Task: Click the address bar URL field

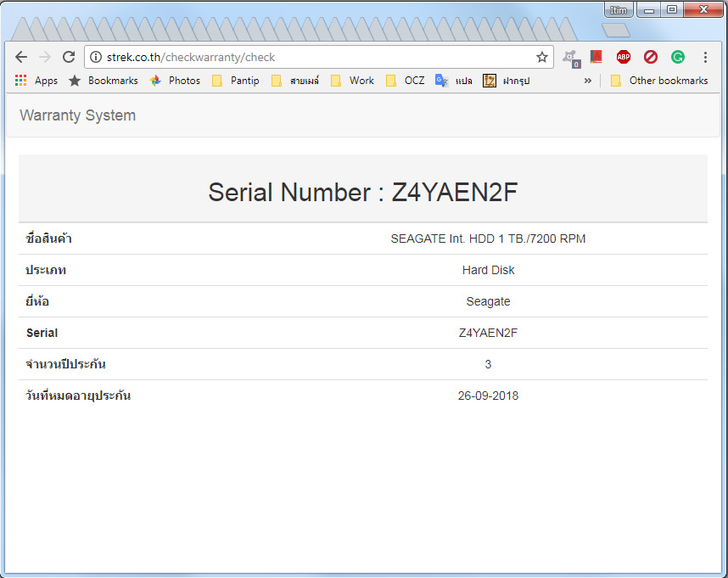Action: (319, 57)
